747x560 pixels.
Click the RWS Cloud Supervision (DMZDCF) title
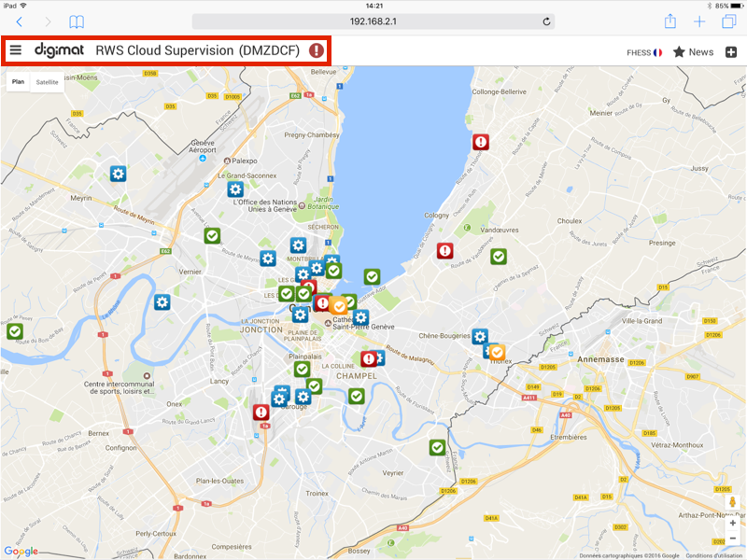198,50
